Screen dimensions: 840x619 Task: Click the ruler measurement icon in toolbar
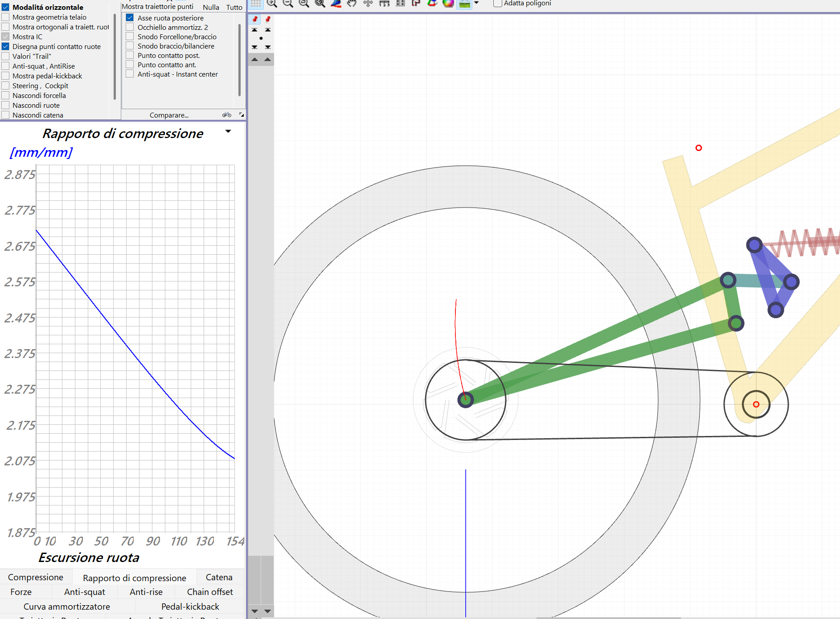click(384, 4)
